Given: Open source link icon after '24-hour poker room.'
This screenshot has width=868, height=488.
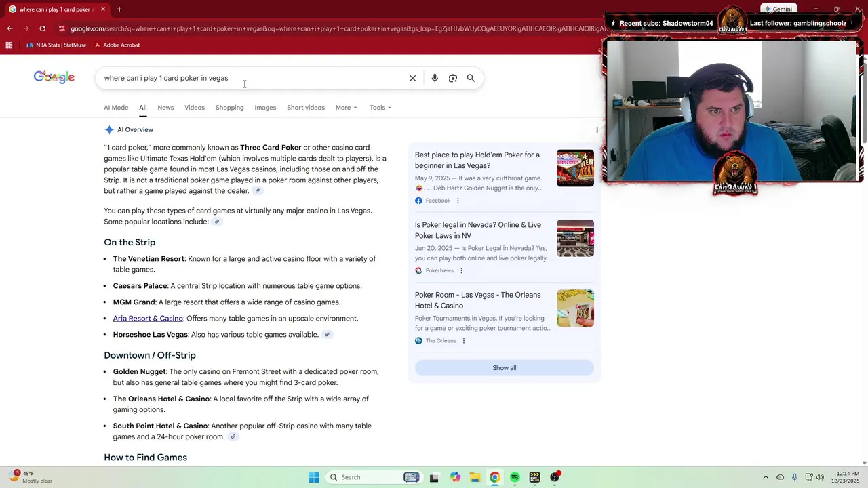Looking at the screenshot, I should pos(233,437).
